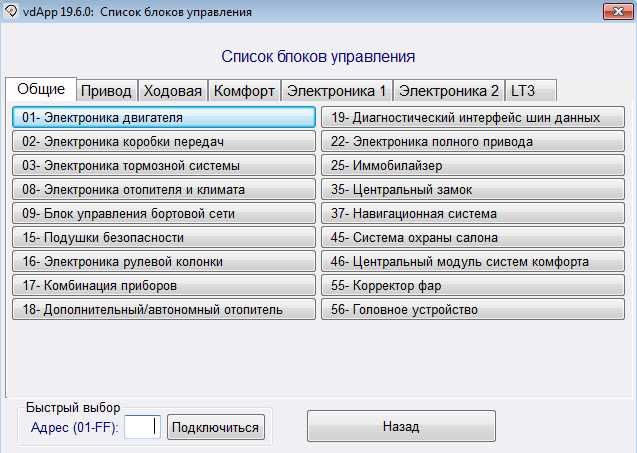Open 56- Головное устройство

coord(473,309)
